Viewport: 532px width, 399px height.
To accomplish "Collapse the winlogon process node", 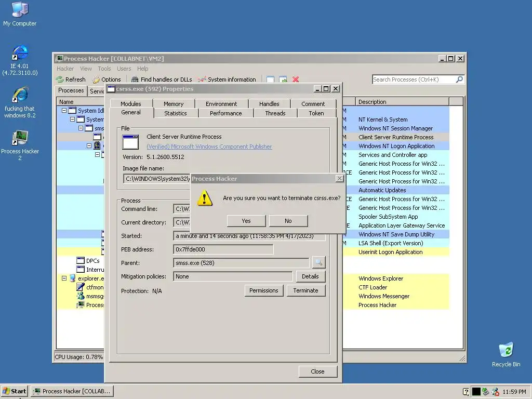I will (x=89, y=145).
